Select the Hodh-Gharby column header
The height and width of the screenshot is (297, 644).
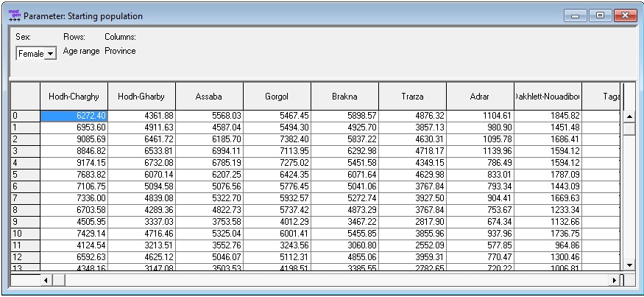[x=141, y=97]
